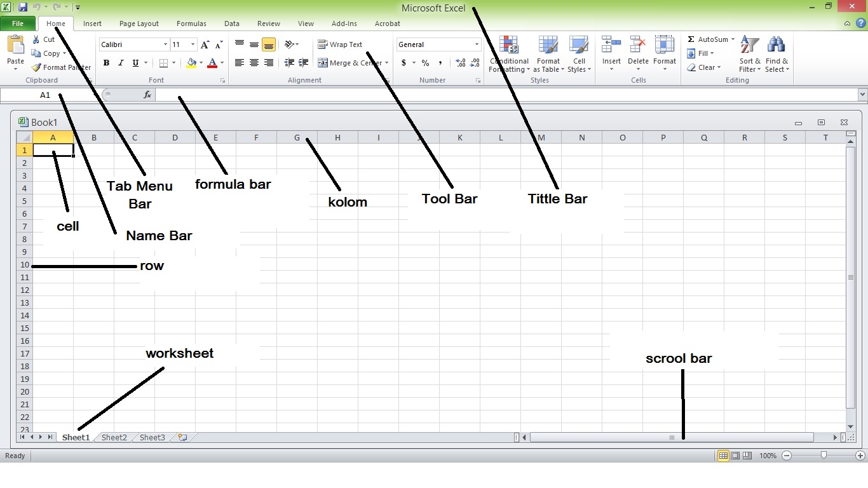Switch to Page Break Preview in status bar
Image resolution: width=868 pixels, height=488 pixels.
tap(747, 456)
